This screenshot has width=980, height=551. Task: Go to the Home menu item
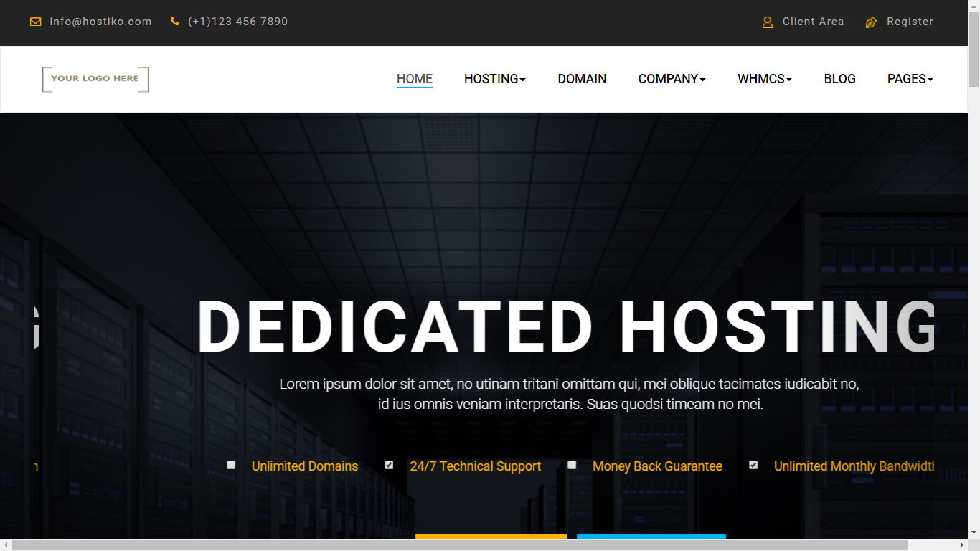click(x=415, y=79)
